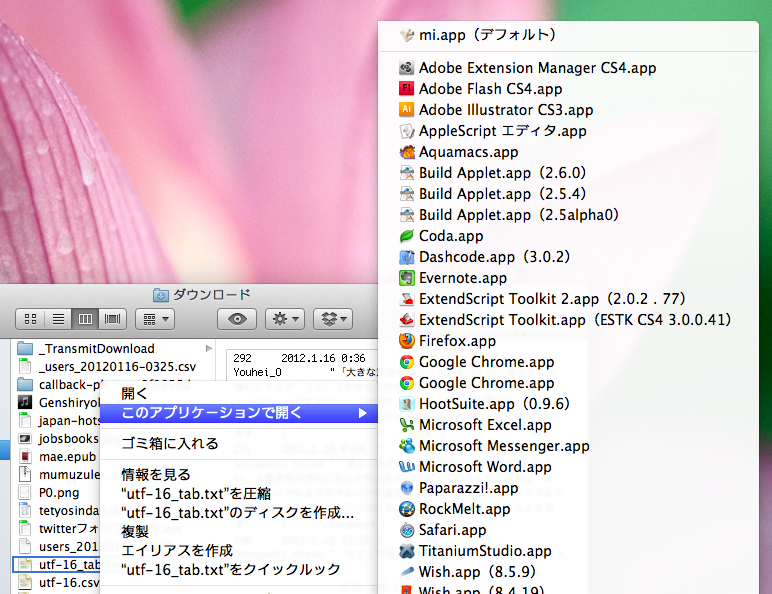Switch Finder to icon view
772x594 pixels.
[30, 319]
